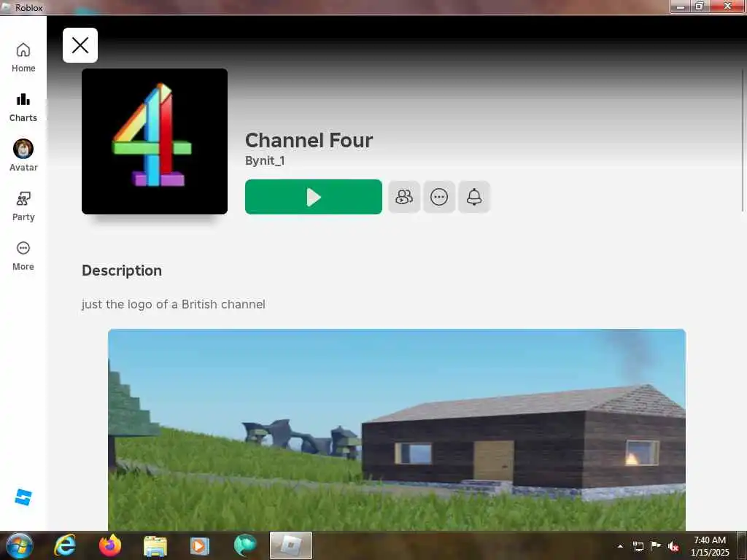Launch Firefox from the taskbar

click(x=110, y=545)
